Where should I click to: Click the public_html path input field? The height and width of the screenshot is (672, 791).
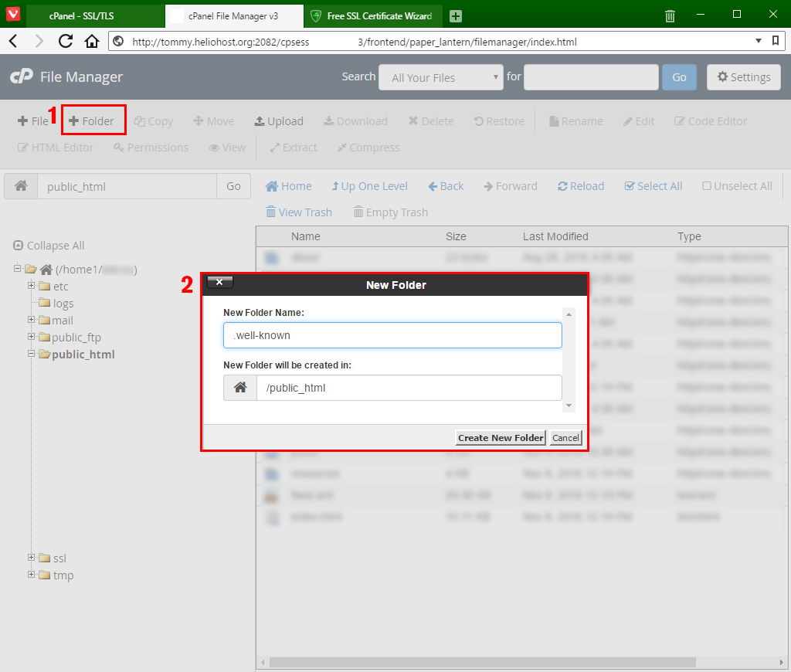pyautogui.click(x=127, y=186)
